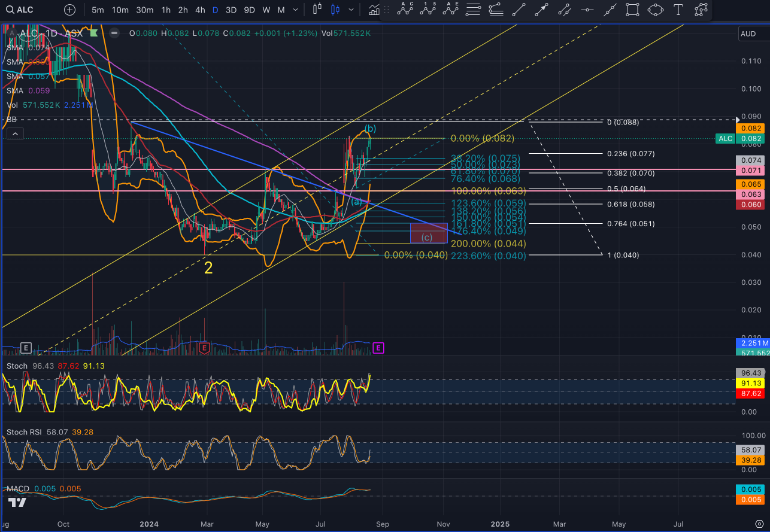Switch to the 3D timeframe
The width and height of the screenshot is (770, 532).
[231, 10]
